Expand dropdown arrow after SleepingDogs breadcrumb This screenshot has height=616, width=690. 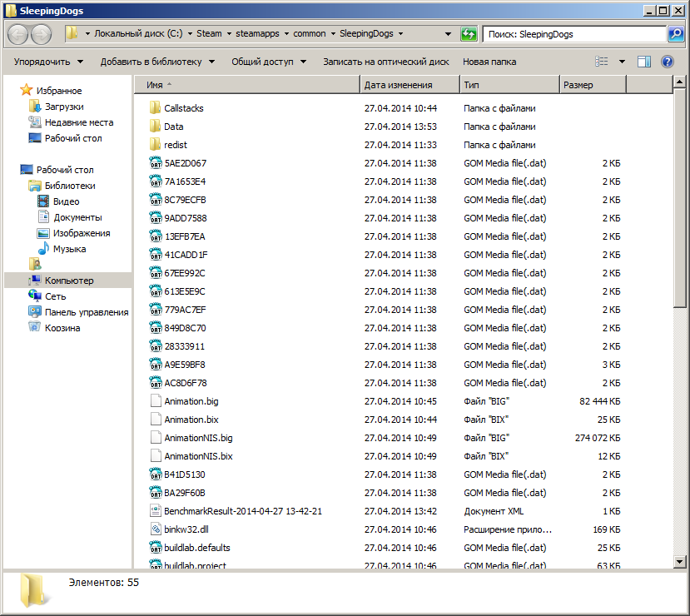click(400, 34)
